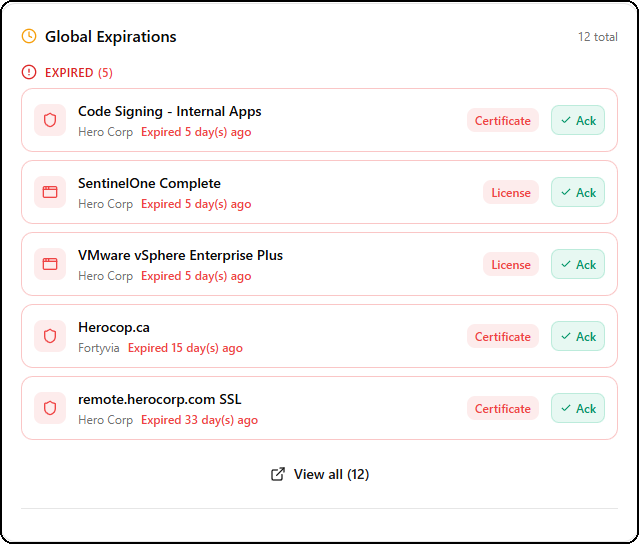639x544 pixels.
Task: Click License tag on VMware vSphere row
Action: coord(511,264)
